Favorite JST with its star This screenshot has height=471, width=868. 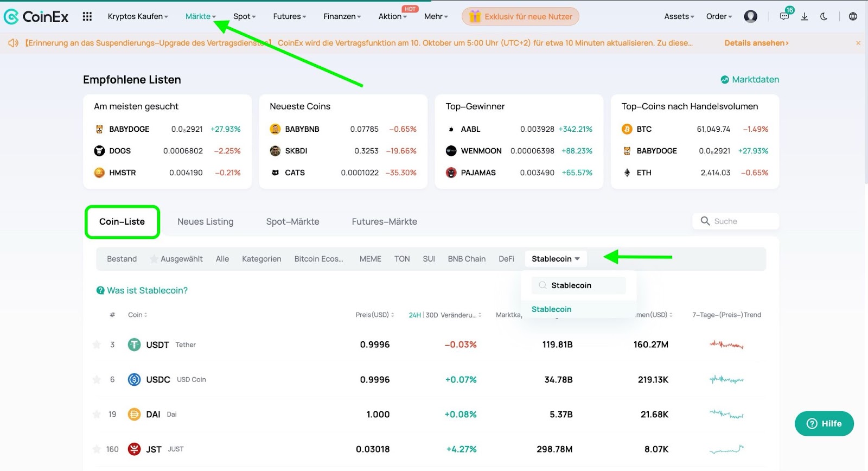[97, 449]
